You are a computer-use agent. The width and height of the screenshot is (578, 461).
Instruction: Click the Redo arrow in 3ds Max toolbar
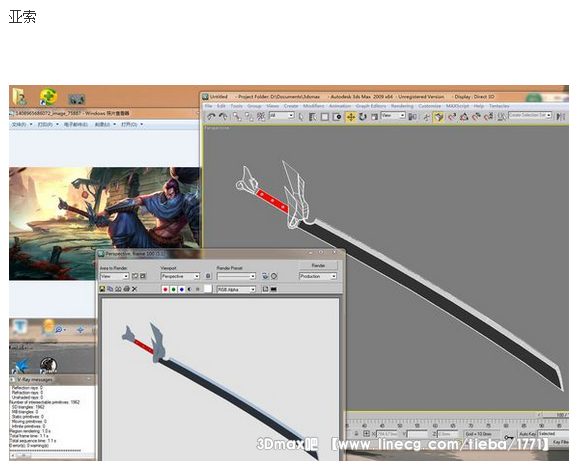pos(223,117)
